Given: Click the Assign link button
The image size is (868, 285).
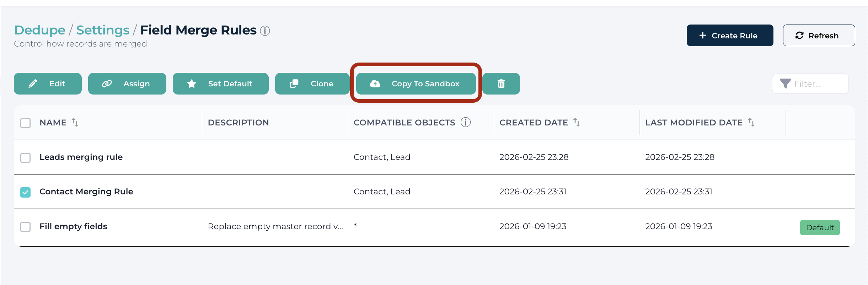Looking at the screenshot, I should [x=127, y=84].
